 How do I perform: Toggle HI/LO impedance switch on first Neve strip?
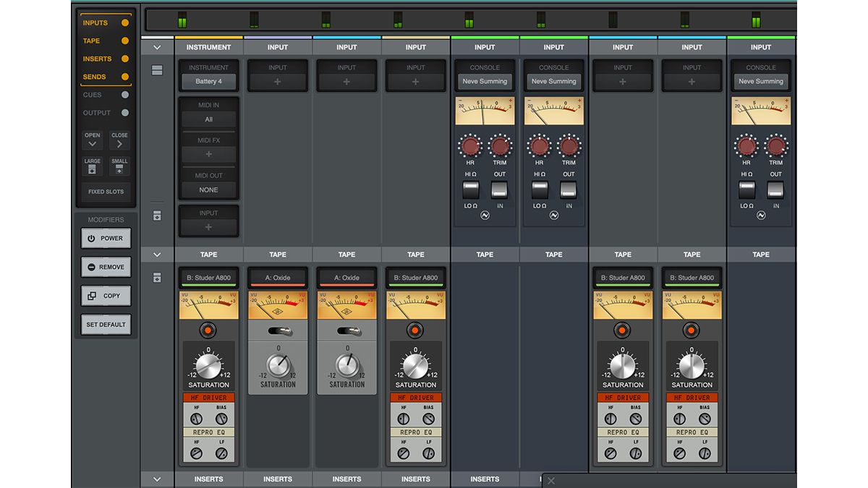471,190
